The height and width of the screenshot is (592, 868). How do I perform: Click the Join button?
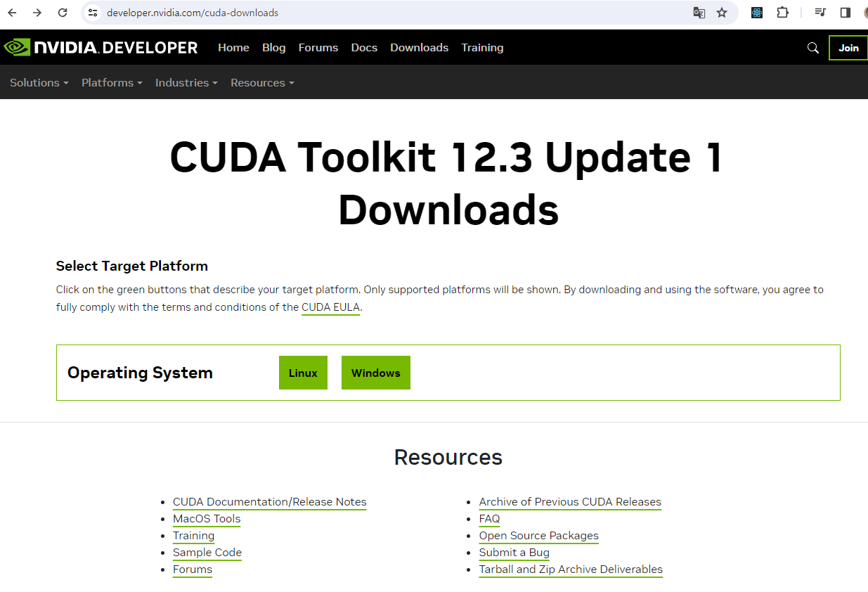[848, 48]
